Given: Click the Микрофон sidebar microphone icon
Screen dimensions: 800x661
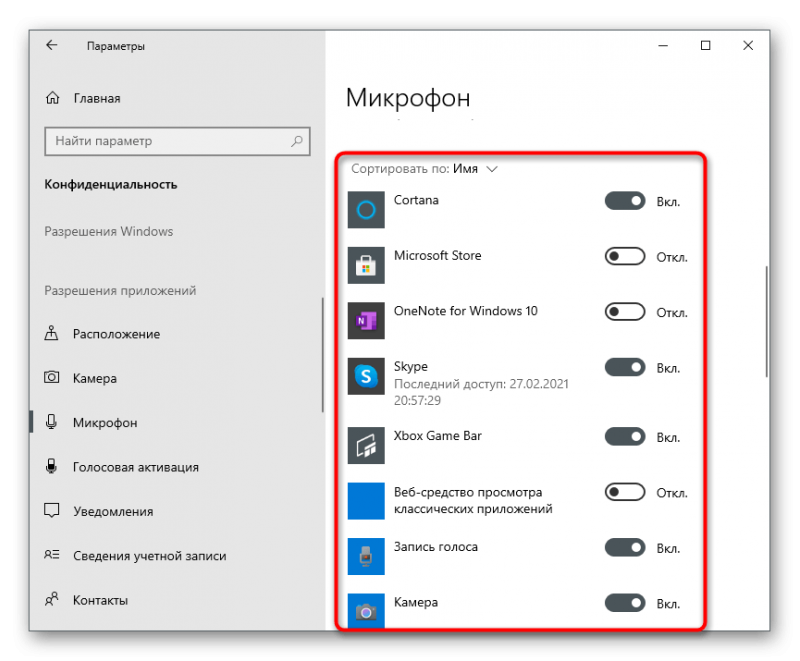Looking at the screenshot, I should point(51,422).
